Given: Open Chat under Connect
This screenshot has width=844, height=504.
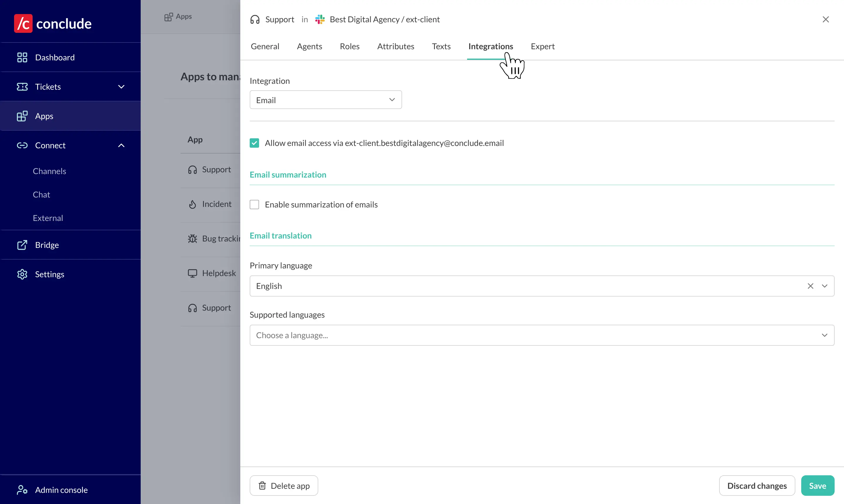Looking at the screenshot, I should (x=41, y=195).
